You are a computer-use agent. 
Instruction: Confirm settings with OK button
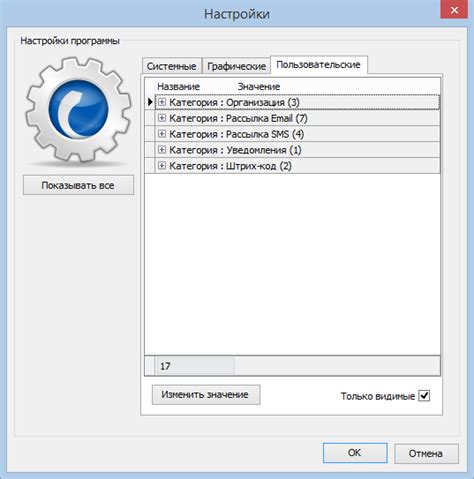(x=355, y=453)
